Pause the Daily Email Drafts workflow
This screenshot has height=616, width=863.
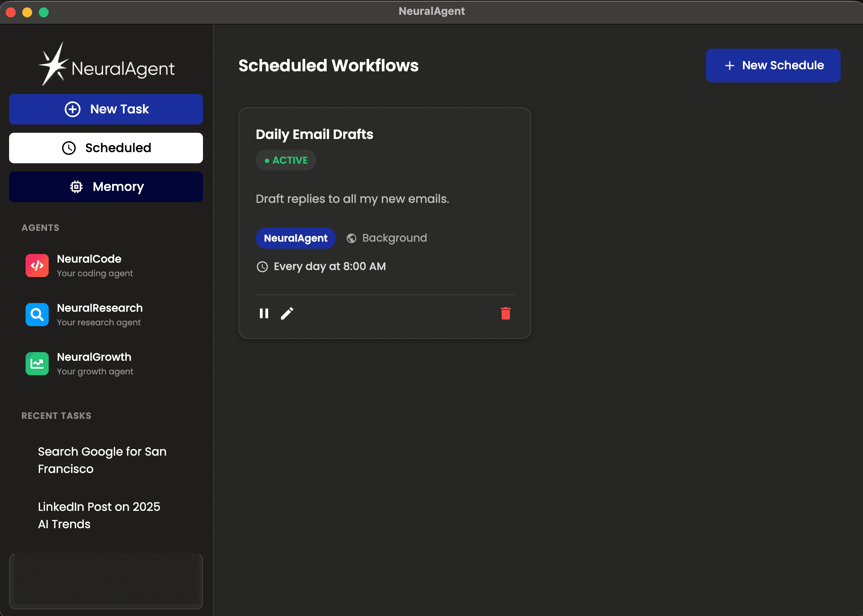point(264,313)
